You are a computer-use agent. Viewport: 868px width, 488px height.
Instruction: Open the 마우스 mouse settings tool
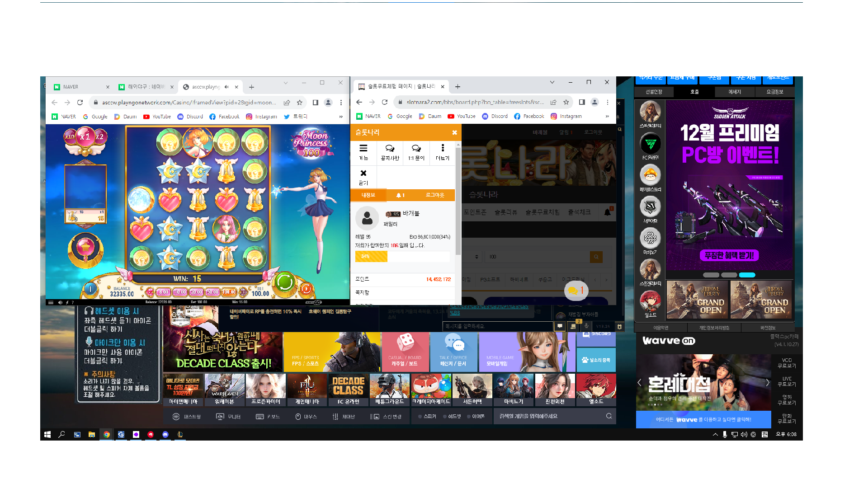pos(306,417)
